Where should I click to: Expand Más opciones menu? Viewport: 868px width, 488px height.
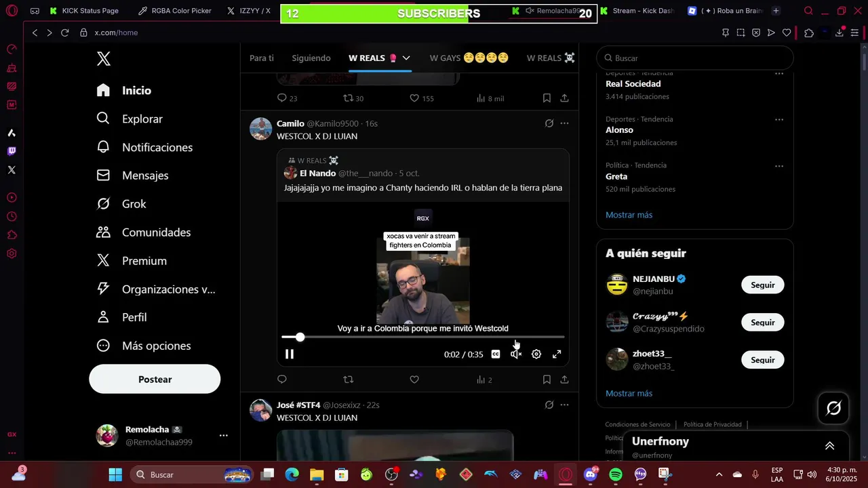pyautogui.click(x=144, y=346)
